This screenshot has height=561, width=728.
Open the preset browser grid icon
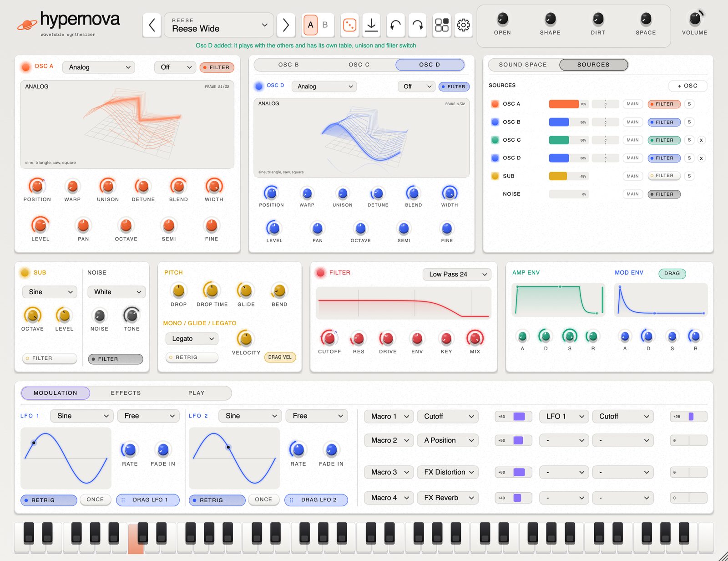[442, 25]
